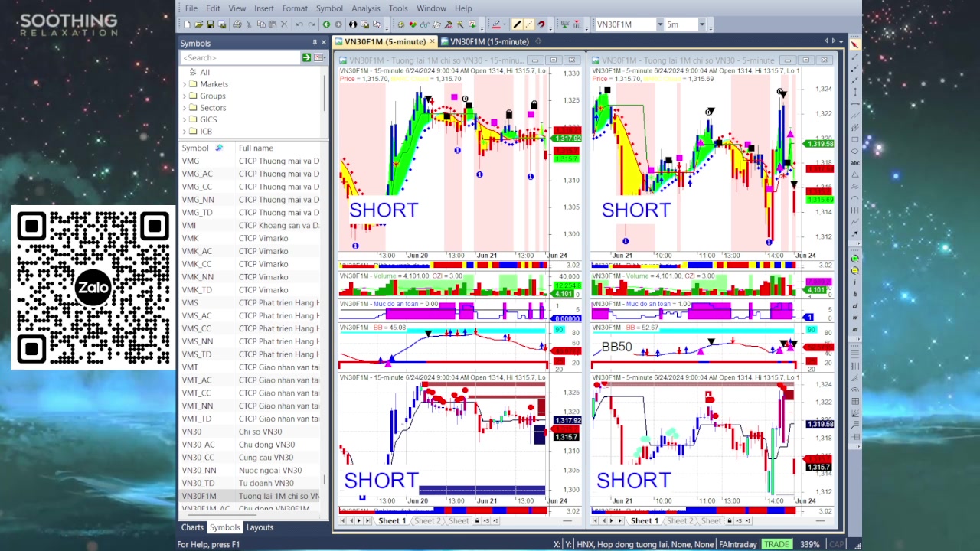Screen dimensions: 980x551
Task: Select the thick line style tool
Action: tap(517, 24)
